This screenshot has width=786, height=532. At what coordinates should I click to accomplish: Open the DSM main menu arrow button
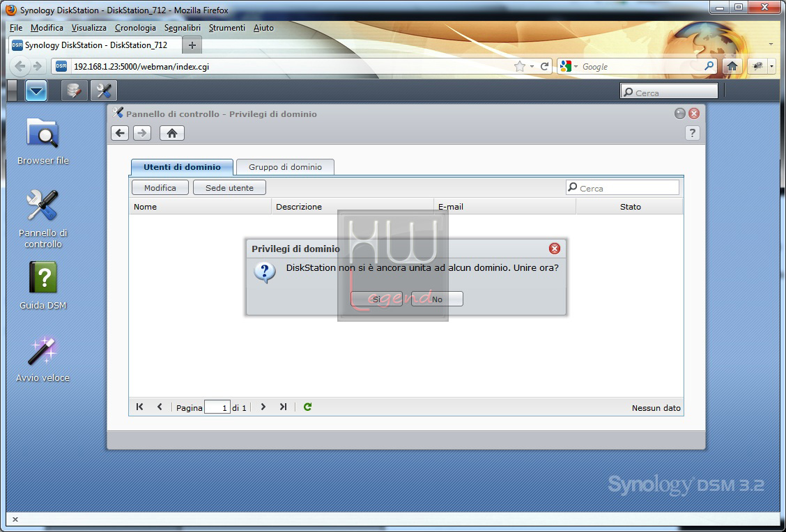point(36,91)
